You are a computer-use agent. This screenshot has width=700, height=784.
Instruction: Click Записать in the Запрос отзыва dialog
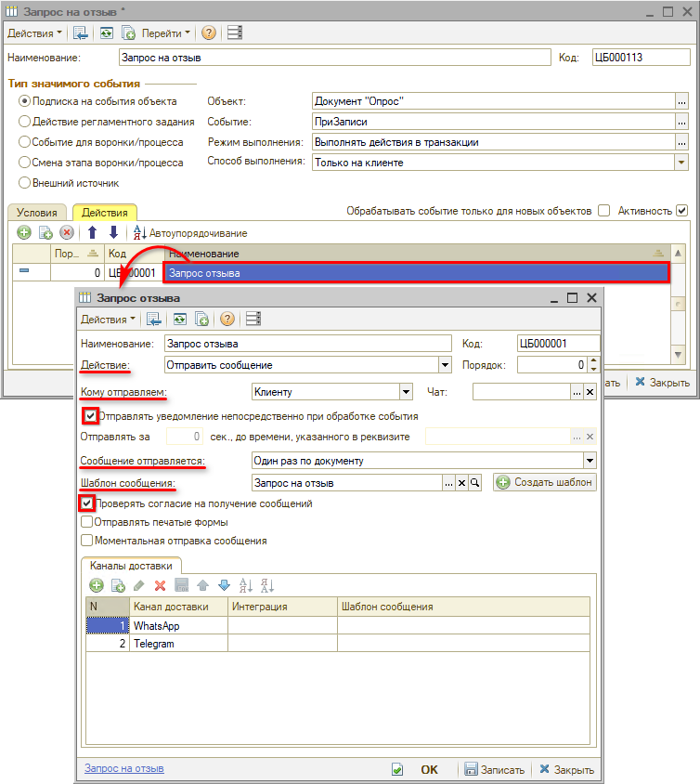495,769
